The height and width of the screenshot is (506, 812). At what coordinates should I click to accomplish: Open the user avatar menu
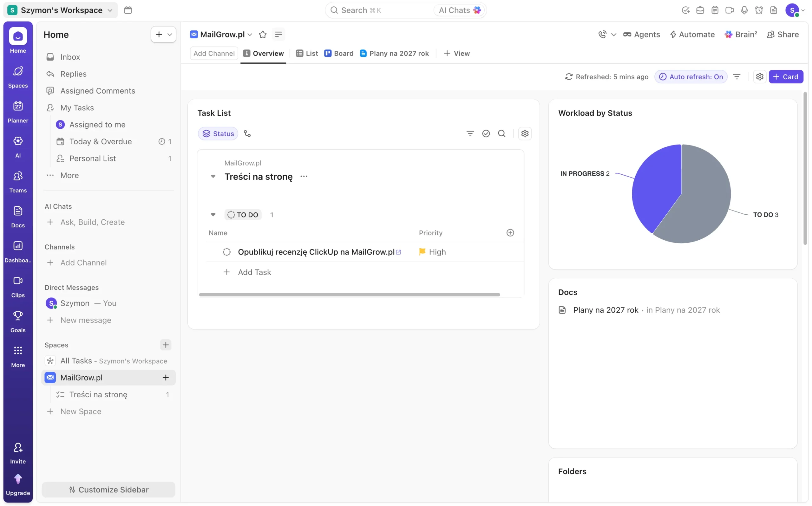tap(795, 10)
